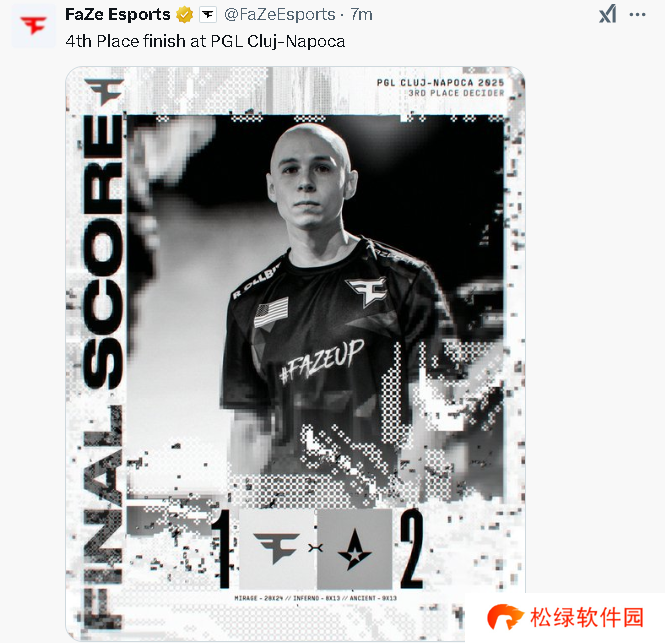Click the Mirage Inferno Ancient map scores line
The height and width of the screenshot is (643, 665).
(316, 598)
